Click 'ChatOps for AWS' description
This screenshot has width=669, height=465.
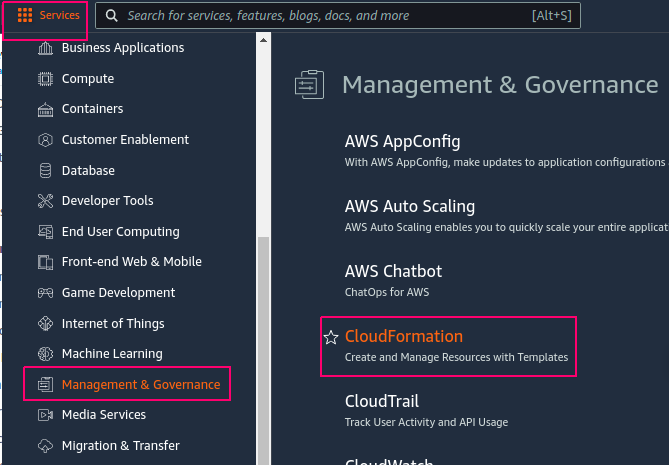(387, 292)
